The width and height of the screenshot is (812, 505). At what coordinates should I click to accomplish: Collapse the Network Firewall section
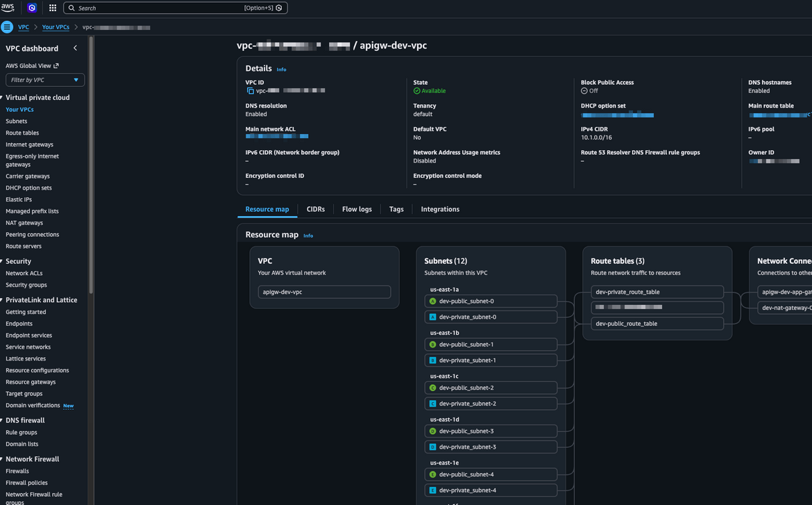(1, 459)
